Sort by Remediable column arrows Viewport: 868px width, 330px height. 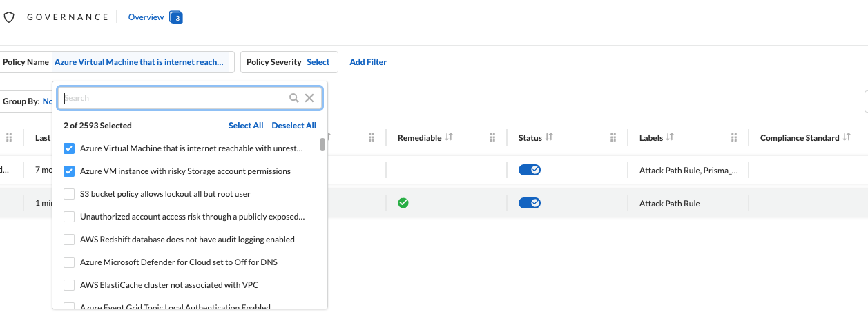tap(449, 137)
